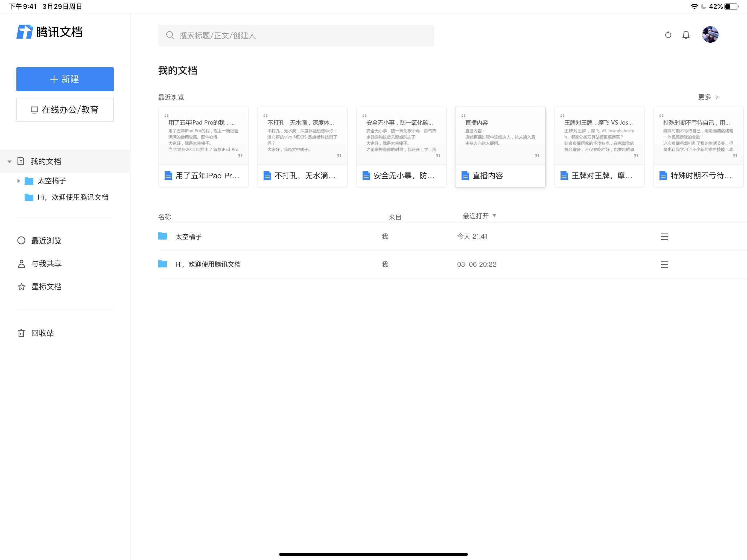This screenshot has width=747, height=560.
Task: Click the chevron next to 更多
Action: pyautogui.click(x=717, y=97)
